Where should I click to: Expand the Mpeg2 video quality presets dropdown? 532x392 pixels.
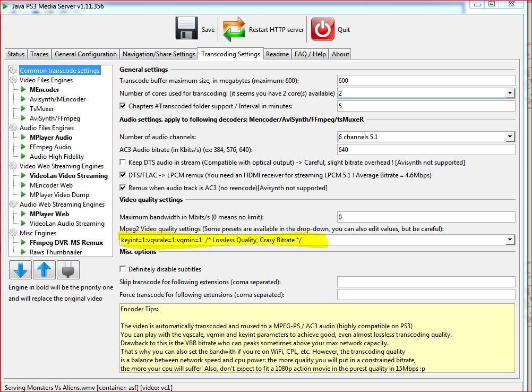point(510,240)
